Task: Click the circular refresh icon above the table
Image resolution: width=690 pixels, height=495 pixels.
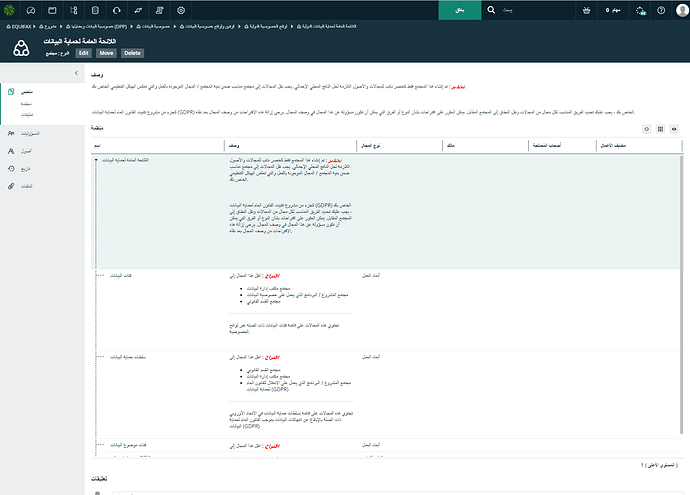Action: pyautogui.click(x=646, y=129)
